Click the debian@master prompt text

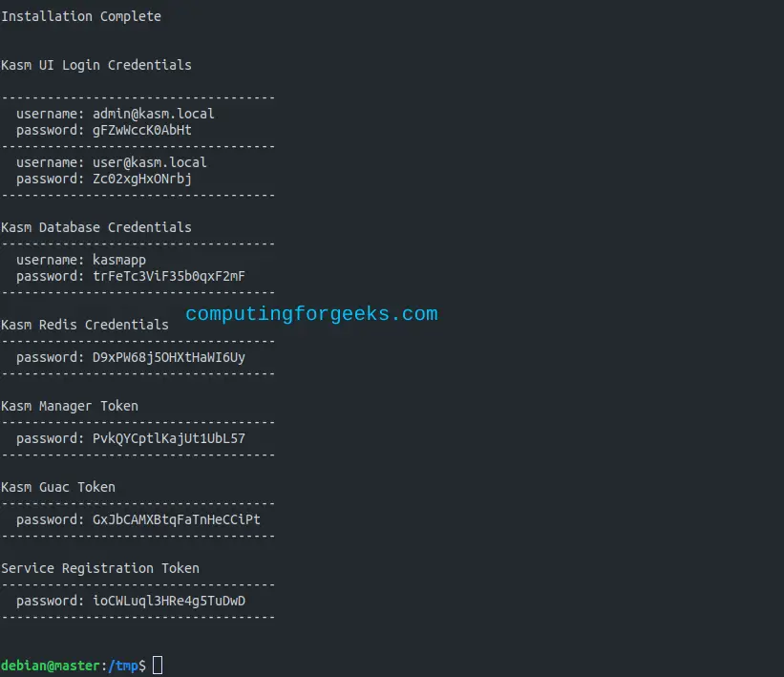(50, 666)
